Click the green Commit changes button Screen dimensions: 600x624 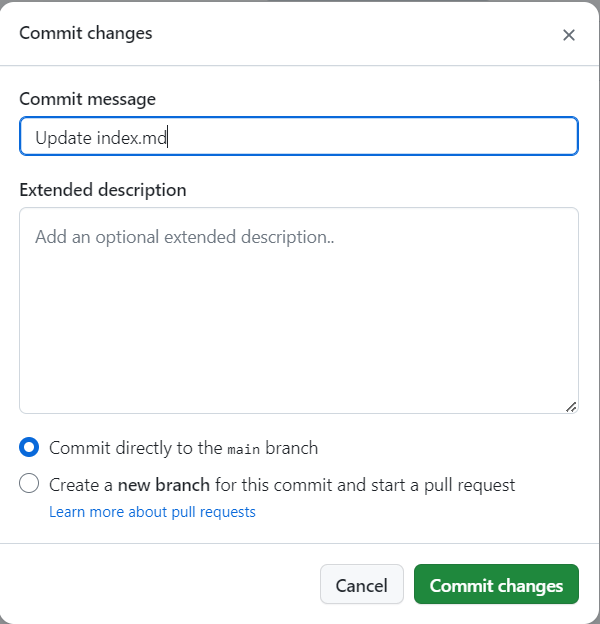(496, 584)
